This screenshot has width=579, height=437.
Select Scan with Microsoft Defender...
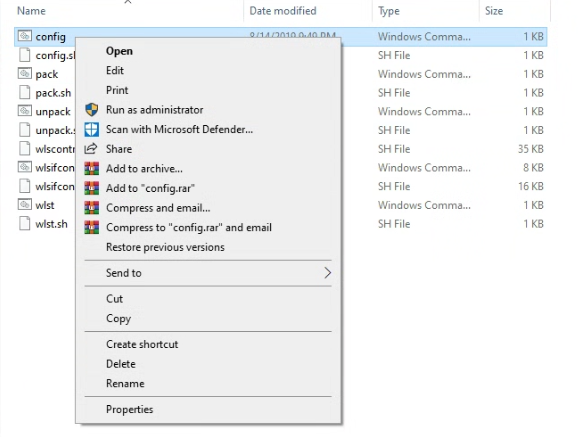[x=208, y=129]
